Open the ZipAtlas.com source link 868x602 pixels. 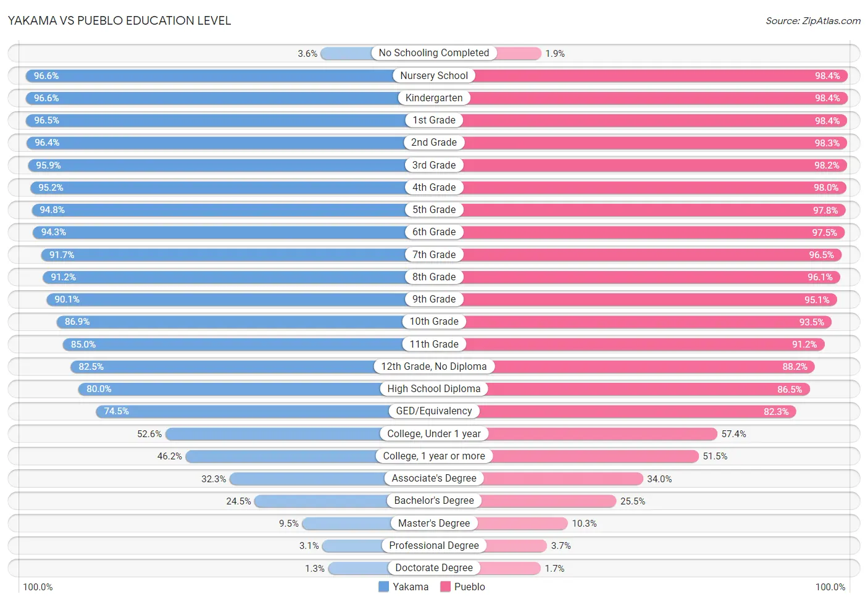click(813, 21)
